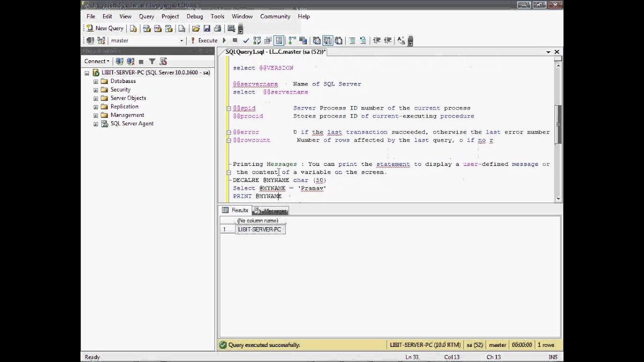
Task: Click Object Explorer connect icon
Action: point(119,61)
